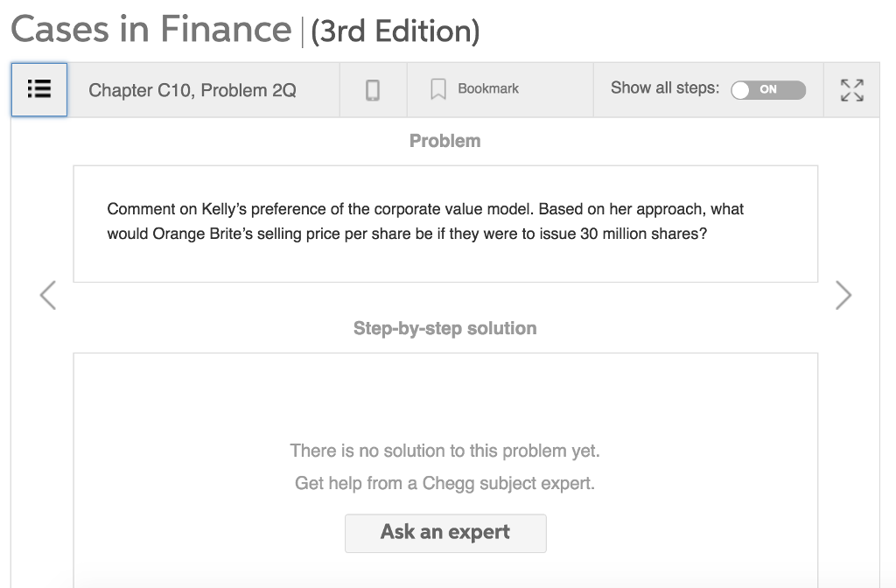This screenshot has width=896, height=588.
Task: Open the Chapter C10, Problem 2Q selector
Action: 192,89
